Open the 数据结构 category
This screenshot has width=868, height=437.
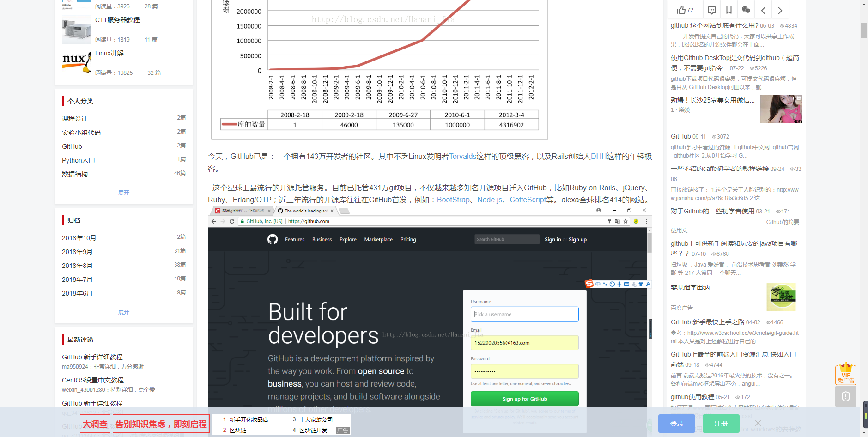coord(75,174)
